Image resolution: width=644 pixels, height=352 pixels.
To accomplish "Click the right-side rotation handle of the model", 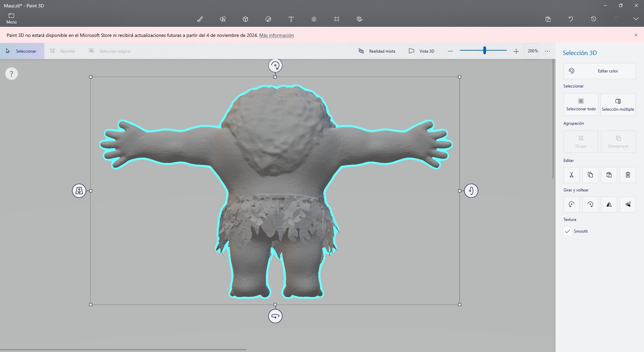I will (471, 191).
